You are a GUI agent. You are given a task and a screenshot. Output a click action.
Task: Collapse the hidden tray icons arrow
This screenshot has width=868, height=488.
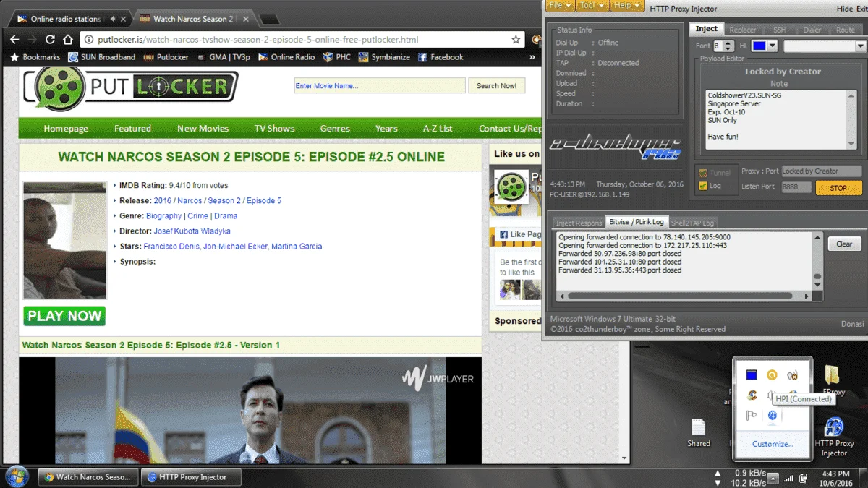click(772, 478)
